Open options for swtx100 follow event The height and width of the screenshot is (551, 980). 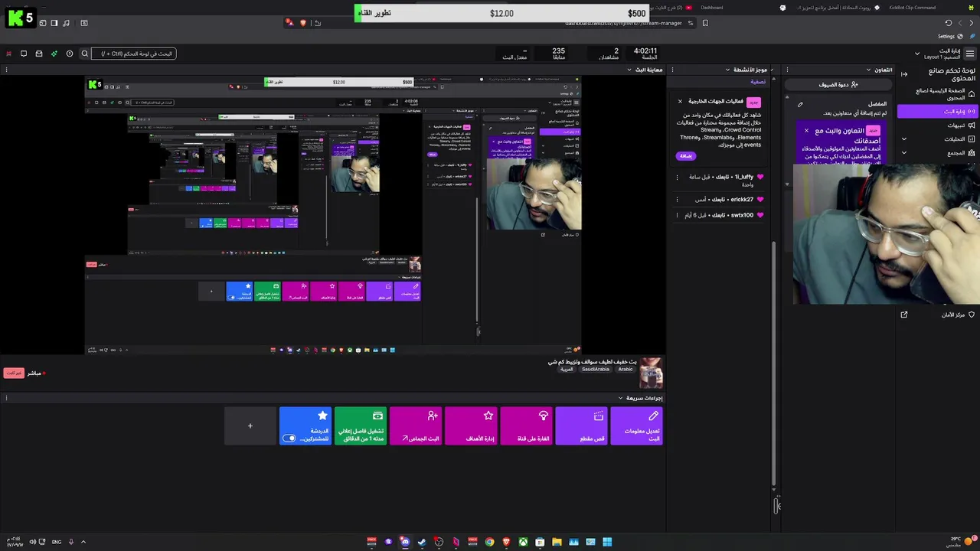[677, 215]
